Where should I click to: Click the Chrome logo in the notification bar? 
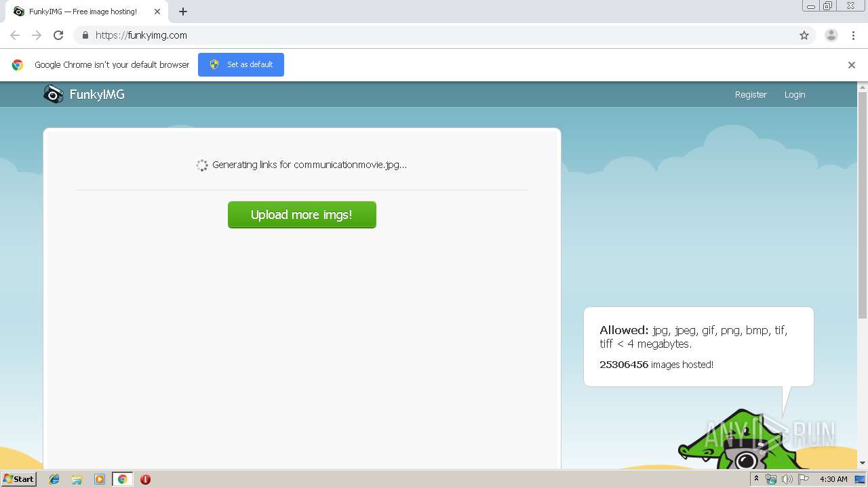point(18,65)
